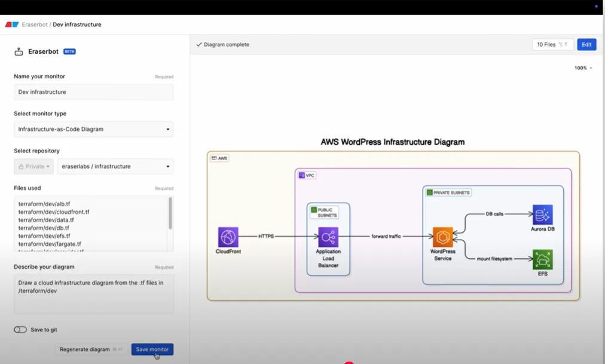Viewport: 605px width, 364px height.
Task: Click the lock icon on the Private selector
Action: point(21,167)
